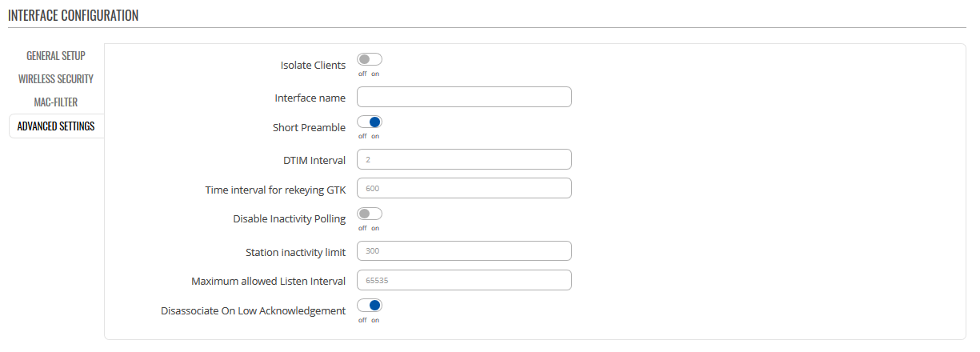Click the "Short Preamble" label text
980x352 pixels.
(x=309, y=128)
